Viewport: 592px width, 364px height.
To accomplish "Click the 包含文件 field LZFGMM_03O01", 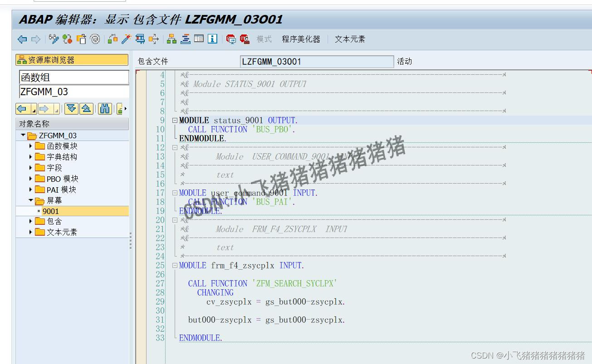I will coord(317,62).
